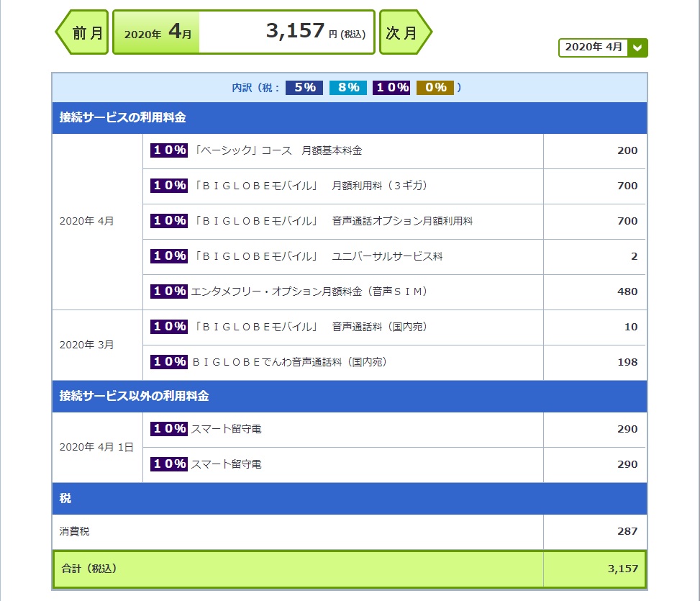The width and height of the screenshot is (700, 601).
Task: Click 10% badge on 月額利用料（3ギガ） row
Action: pyautogui.click(x=169, y=186)
